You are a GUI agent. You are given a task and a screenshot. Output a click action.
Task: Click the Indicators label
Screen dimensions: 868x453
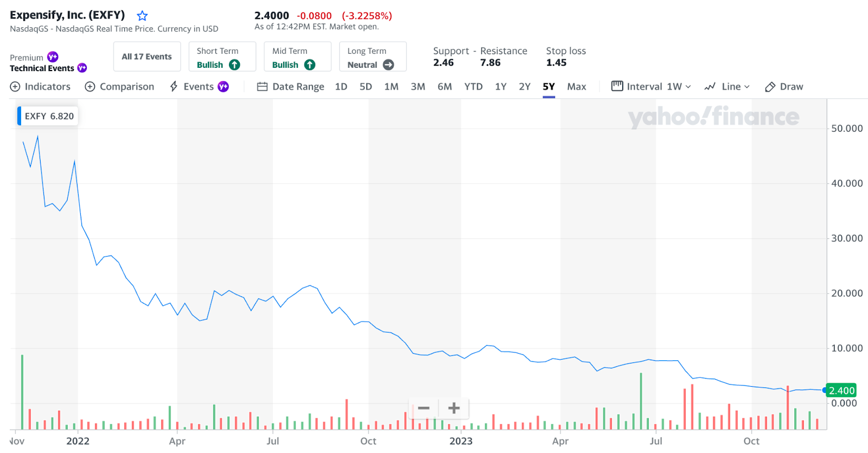(48, 87)
